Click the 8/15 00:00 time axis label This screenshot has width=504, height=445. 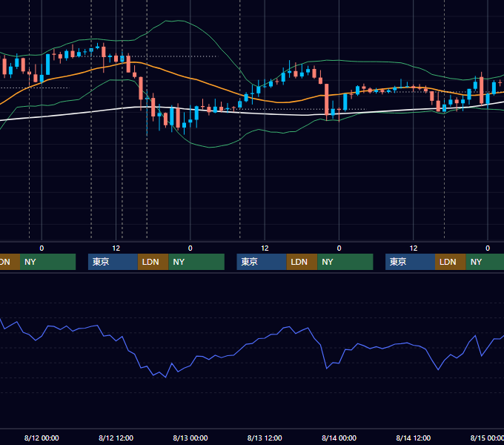(487, 438)
